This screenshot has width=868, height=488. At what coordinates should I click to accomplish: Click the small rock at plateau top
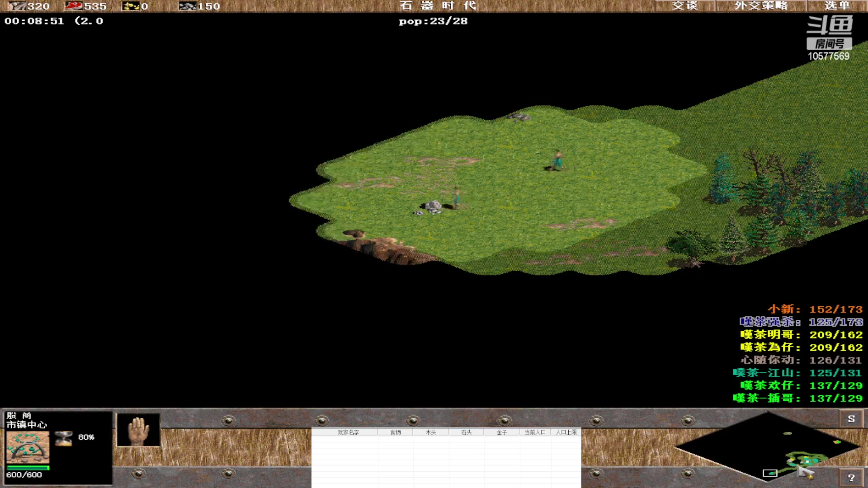[519, 117]
